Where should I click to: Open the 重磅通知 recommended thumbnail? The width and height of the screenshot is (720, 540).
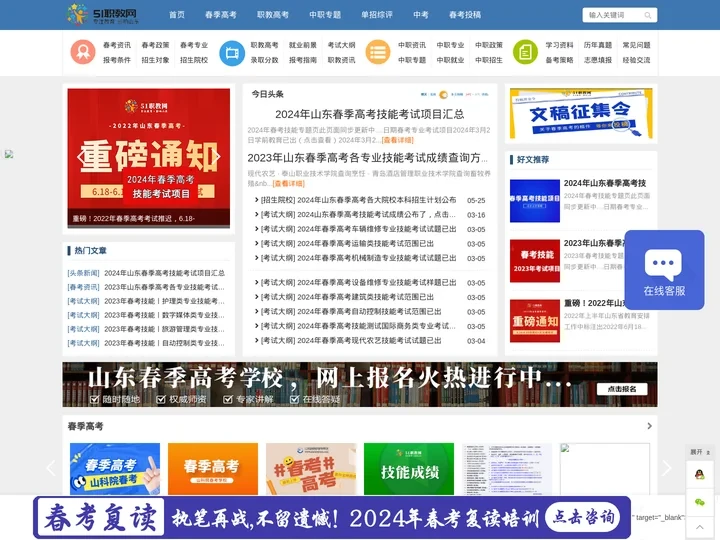tap(534, 321)
